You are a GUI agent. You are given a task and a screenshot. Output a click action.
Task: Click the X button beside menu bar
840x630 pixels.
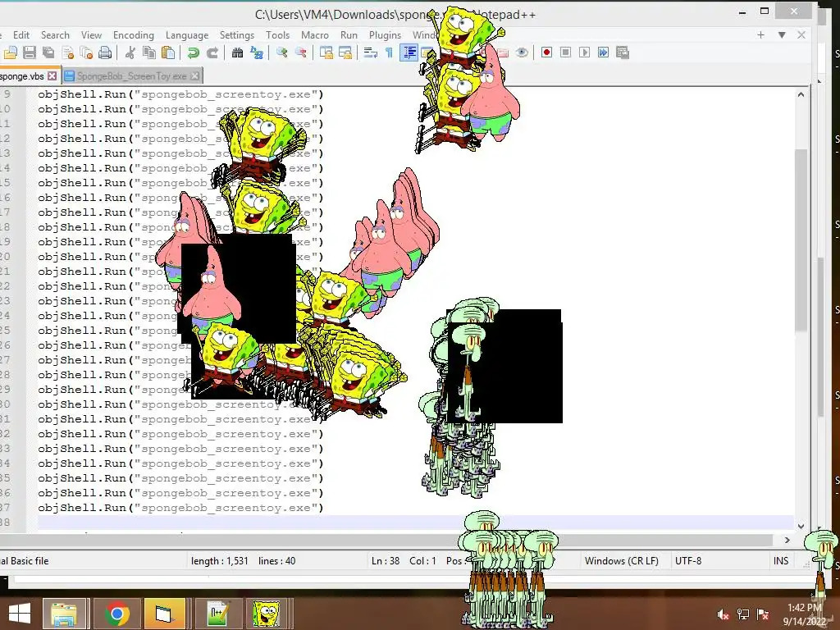(x=801, y=34)
